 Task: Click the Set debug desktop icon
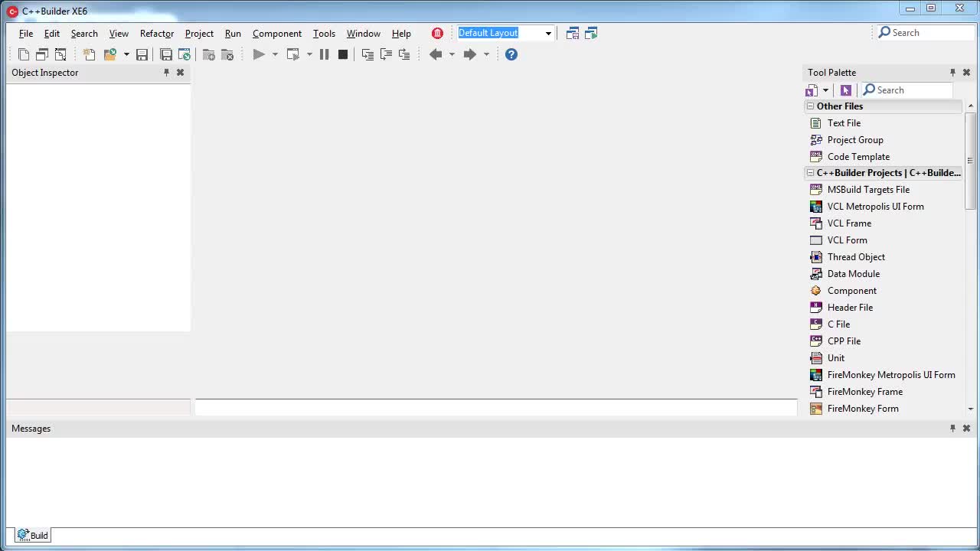[x=591, y=33]
